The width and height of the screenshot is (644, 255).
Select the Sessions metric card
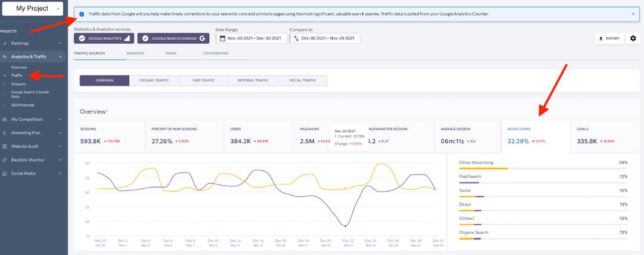coord(110,136)
